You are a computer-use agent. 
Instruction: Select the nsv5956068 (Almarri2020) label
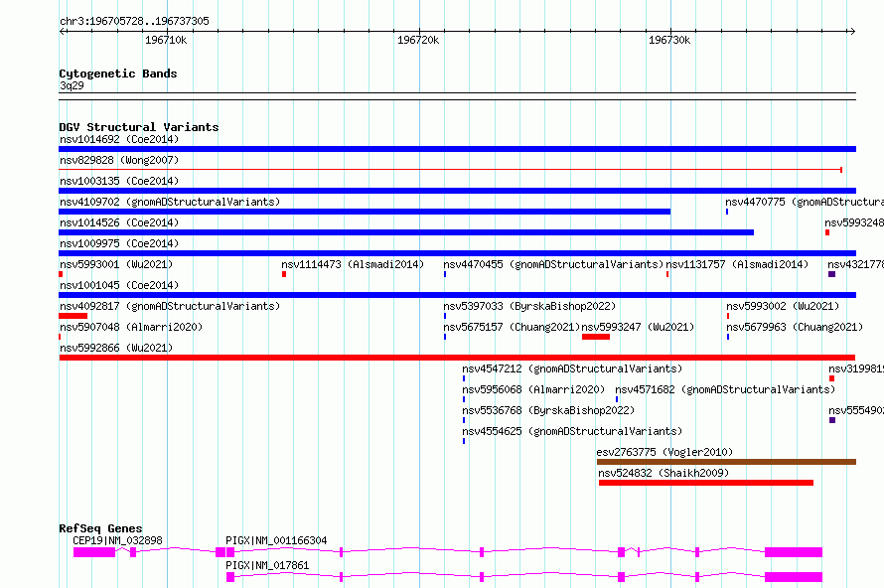(533, 389)
